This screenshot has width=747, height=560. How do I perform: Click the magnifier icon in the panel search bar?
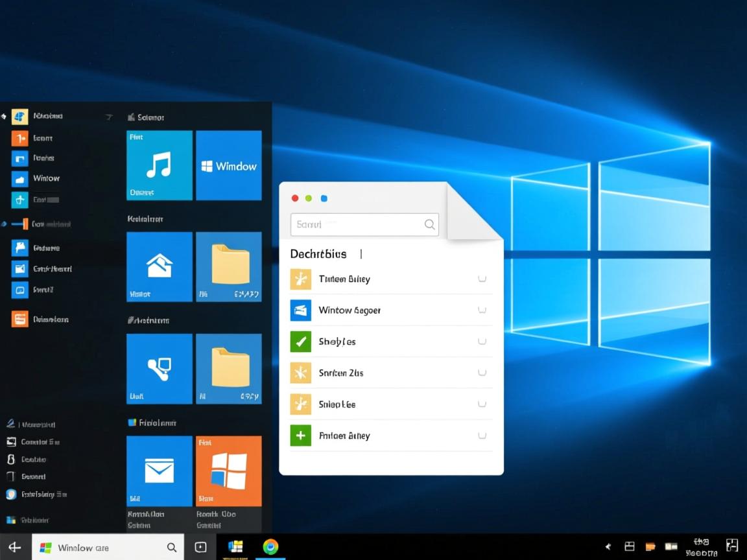point(429,224)
